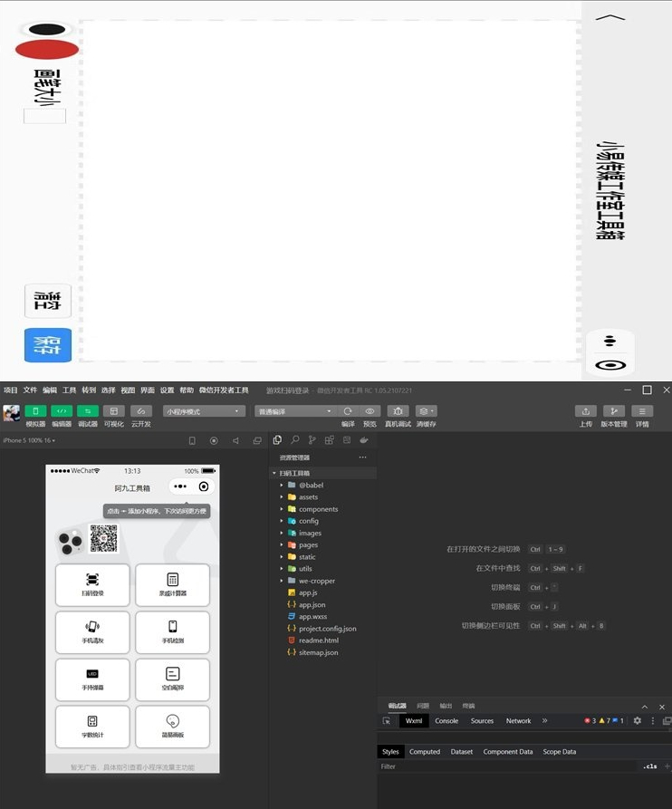Click the upload icon in toolbar
672x809 pixels.
tap(586, 411)
